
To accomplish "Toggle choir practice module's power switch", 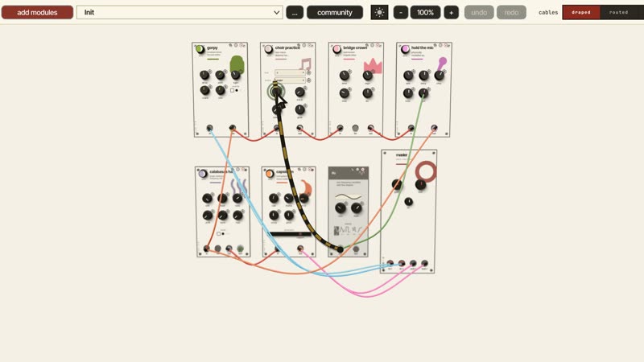I will (269, 49).
